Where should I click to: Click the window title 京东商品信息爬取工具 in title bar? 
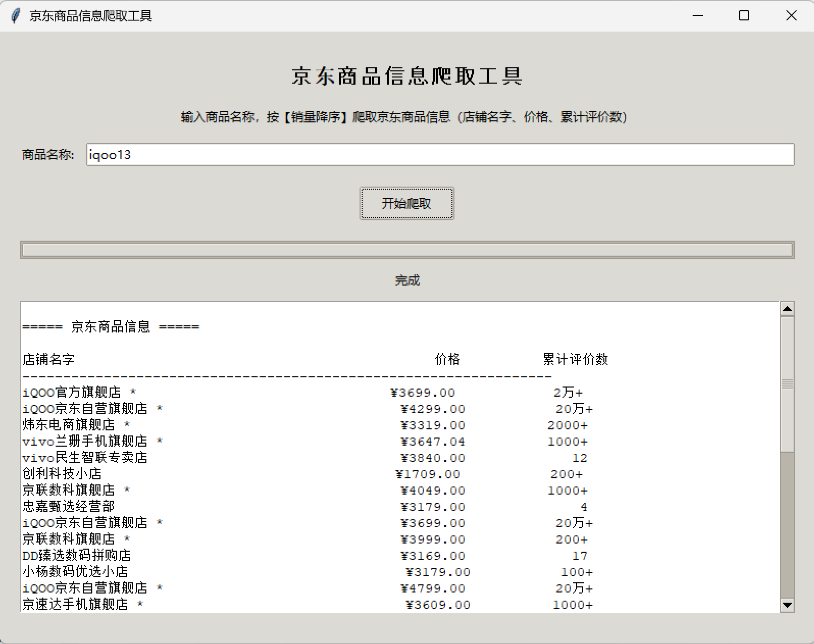[91, 16]
